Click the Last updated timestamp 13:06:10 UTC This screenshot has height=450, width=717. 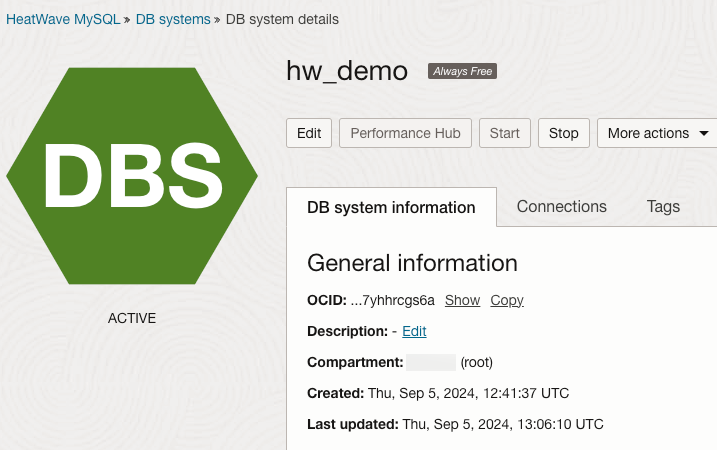[503, 424]
